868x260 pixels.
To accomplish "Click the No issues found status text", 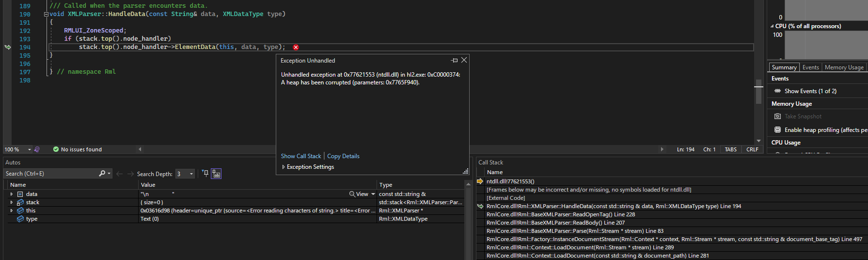I will (x=81, y=149).
